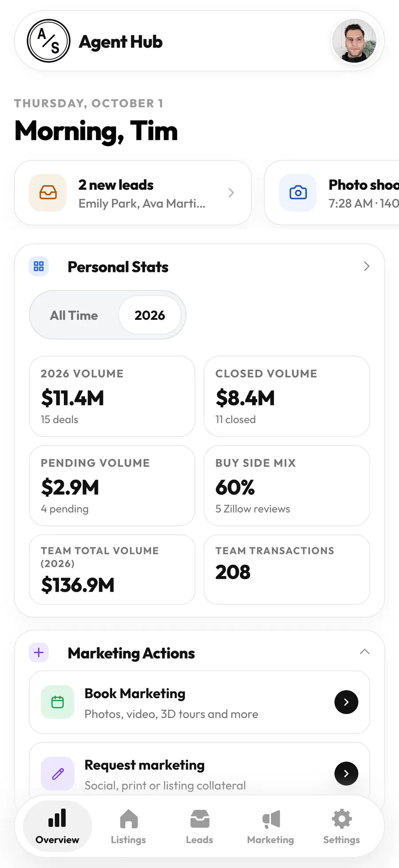This screenshot has width=399, height=868.
Task: Go to the Listings tab
Action: (129, 826)
